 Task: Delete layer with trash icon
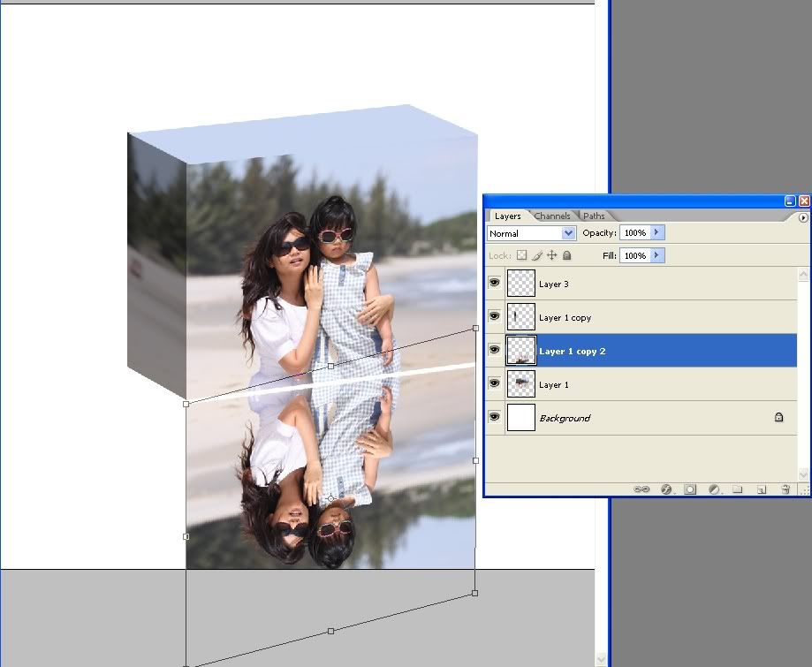(785, 489)
